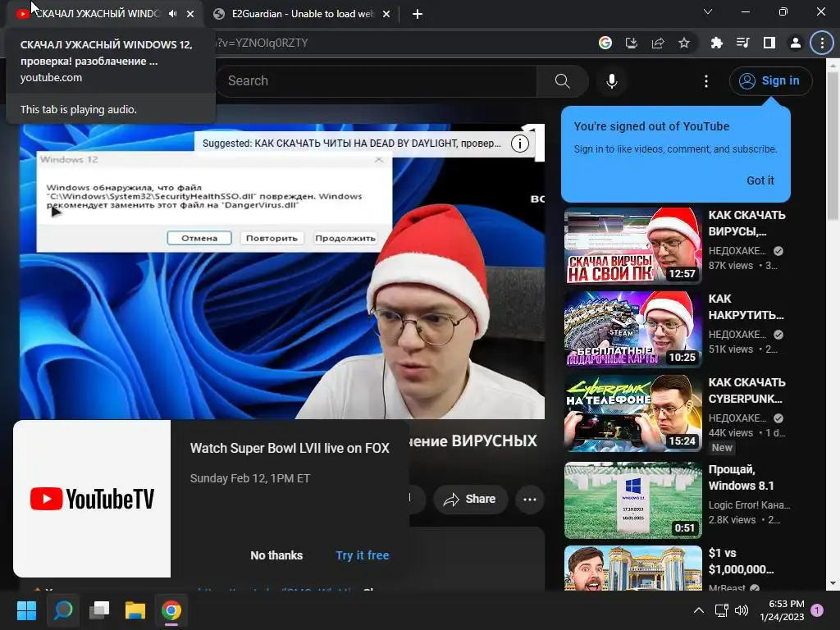Open the Windows Start menu
The image size is (840, 630).
[x=26, y=610]
